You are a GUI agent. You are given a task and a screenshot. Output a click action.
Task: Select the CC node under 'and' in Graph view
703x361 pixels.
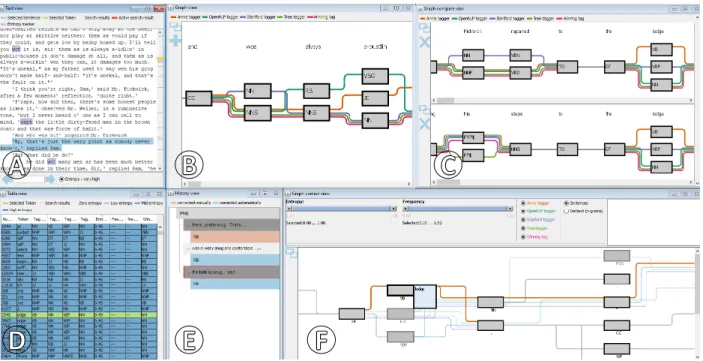(x=198, y=97)
